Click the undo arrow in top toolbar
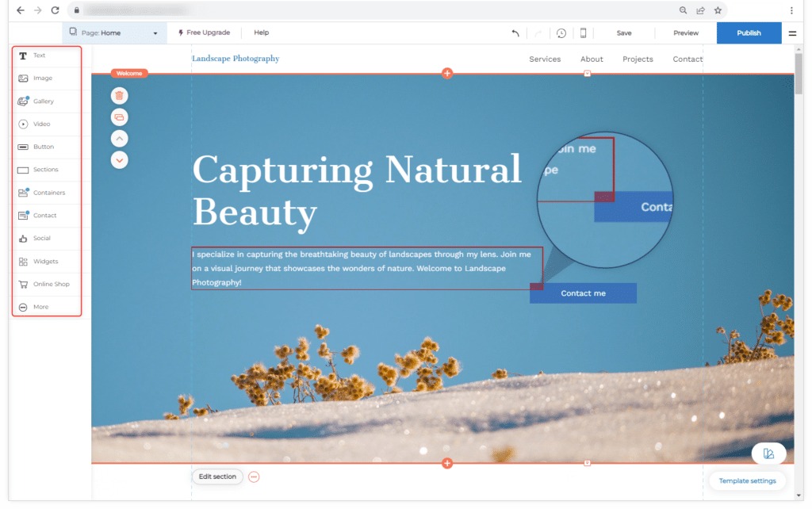Image resolution: width=812 pixels, height=509 pixels. [x=515, y=33]
